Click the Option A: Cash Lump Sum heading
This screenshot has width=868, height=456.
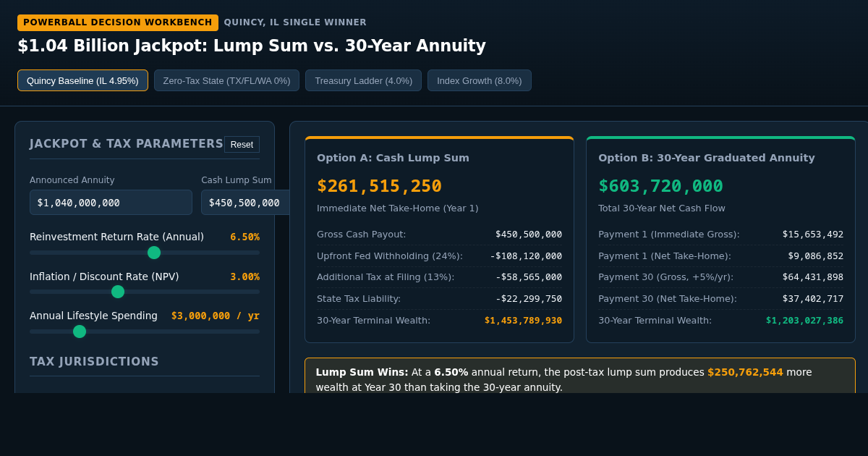pos(393,158)
